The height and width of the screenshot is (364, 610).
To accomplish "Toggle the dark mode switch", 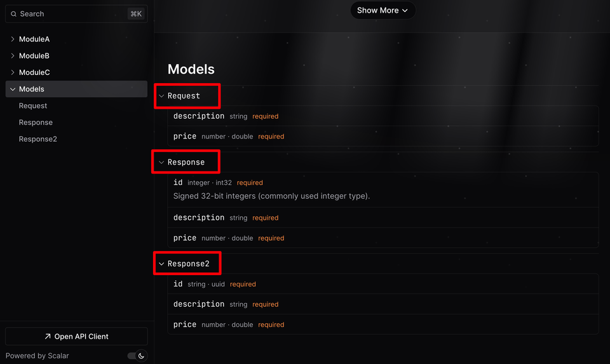I will [x=137, y=356].
